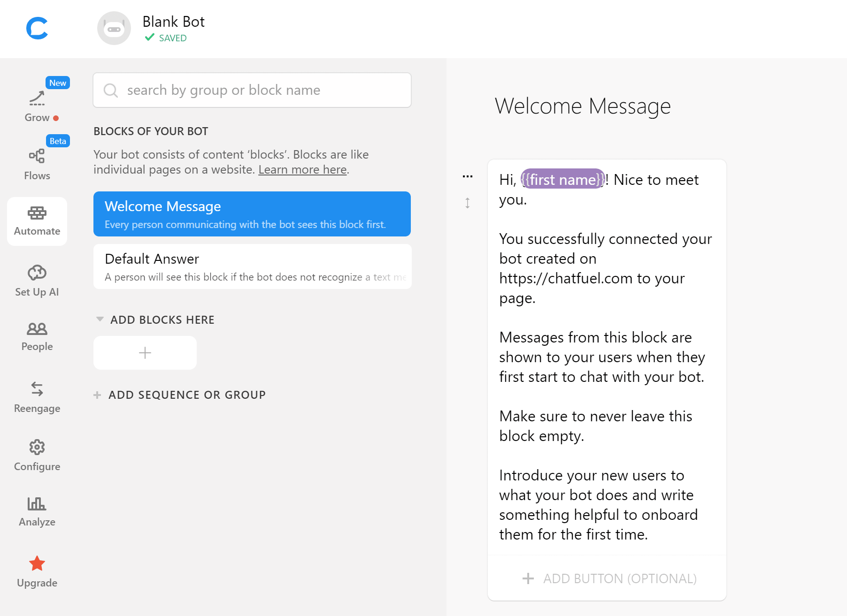Collapse the Add Blocks Here group

pyautogui.click(x=100, y=319)
